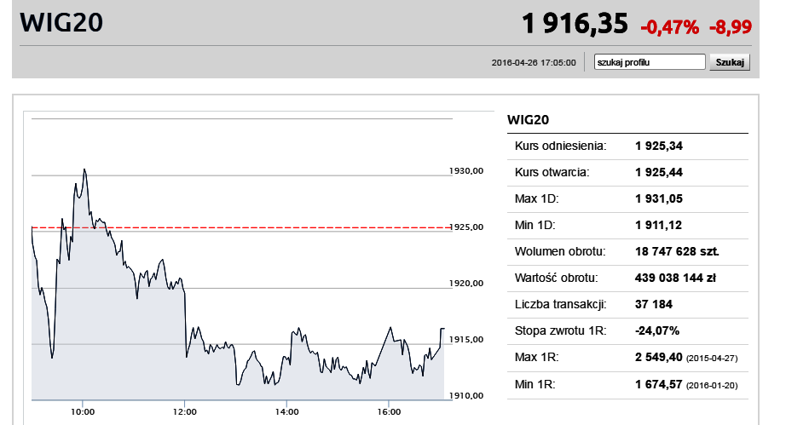
Task: Click the chart x-axis label 10:00
Action: tap(83, 412)
